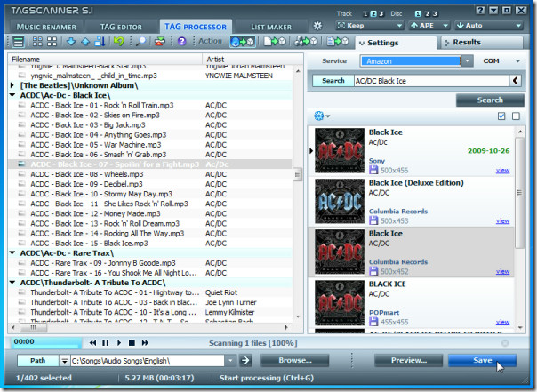The image size is (537, 392).
Task: Click the title bar help question mark
Action: pyautogui.click(x=480, y=11)
